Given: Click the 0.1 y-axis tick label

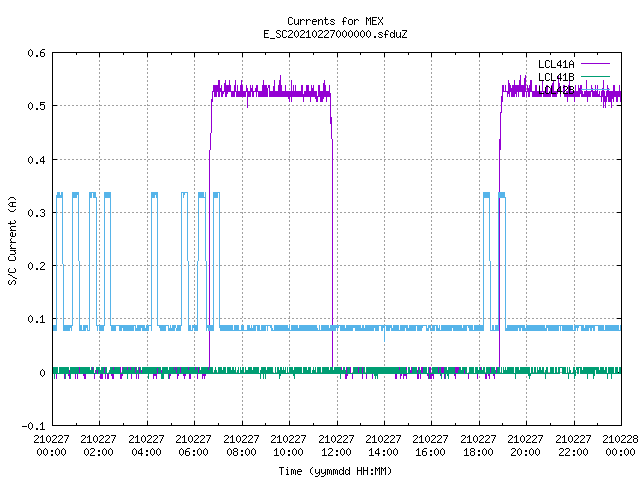Looking at the screenshot, I should [x=36, y=319].
